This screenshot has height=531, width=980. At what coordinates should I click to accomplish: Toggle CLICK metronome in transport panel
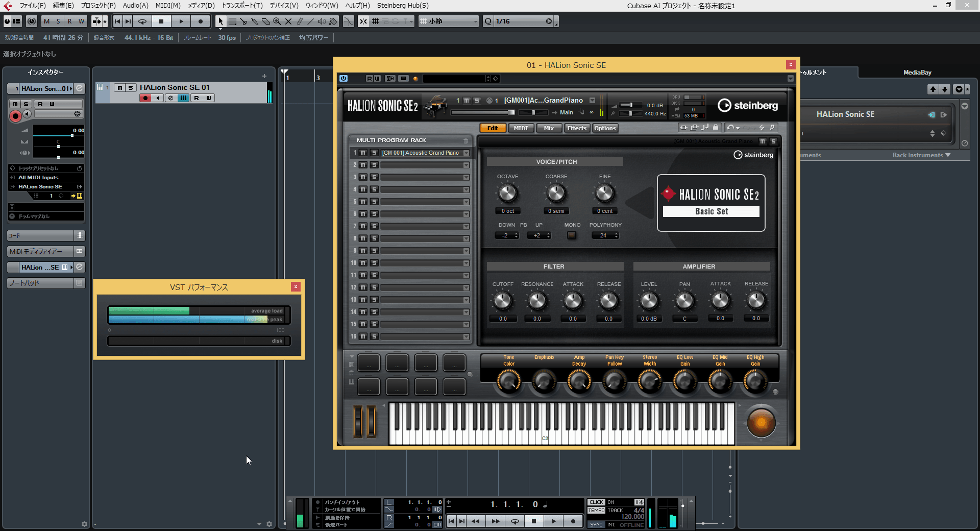point(596,502)
